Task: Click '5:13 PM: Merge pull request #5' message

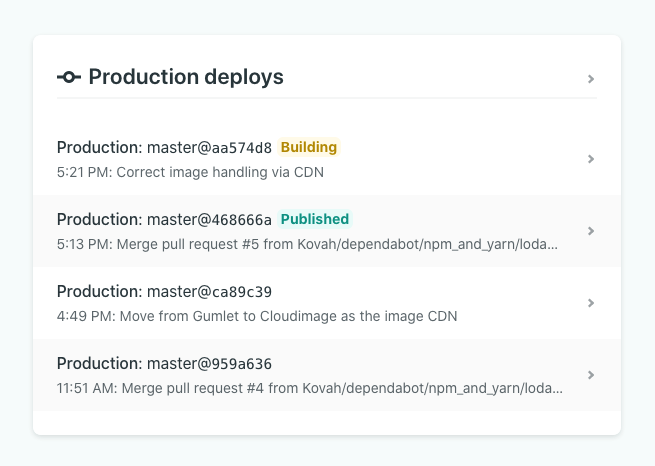Action: click(307, 244)
